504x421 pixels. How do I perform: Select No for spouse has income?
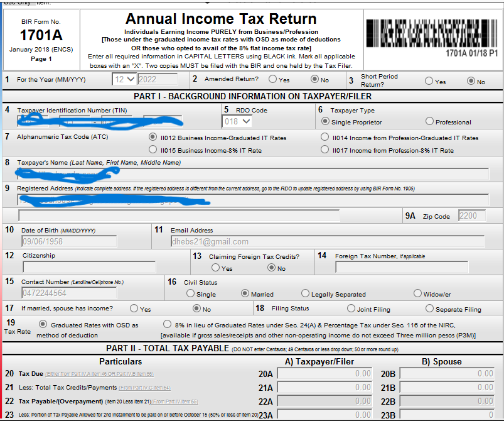[x=196, y=309]
